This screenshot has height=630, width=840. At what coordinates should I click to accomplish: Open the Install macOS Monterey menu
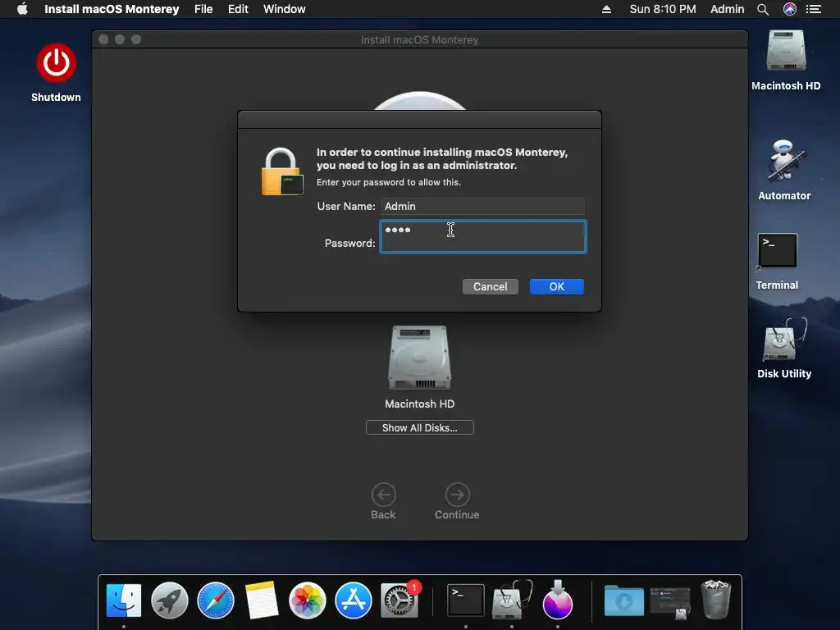(x=112, y=9)
